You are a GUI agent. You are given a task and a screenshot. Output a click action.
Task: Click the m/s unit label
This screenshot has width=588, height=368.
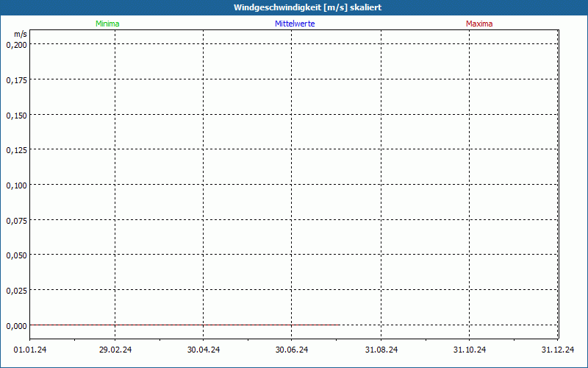(x=20, y=35)
